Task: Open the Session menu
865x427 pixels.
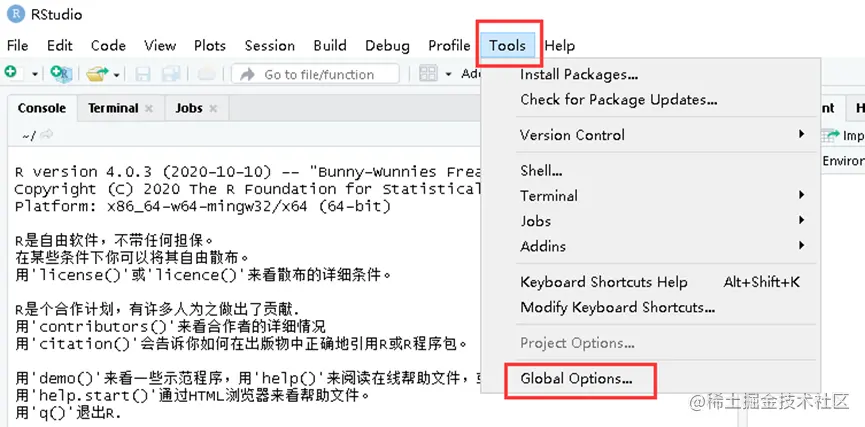Action: 269,45
